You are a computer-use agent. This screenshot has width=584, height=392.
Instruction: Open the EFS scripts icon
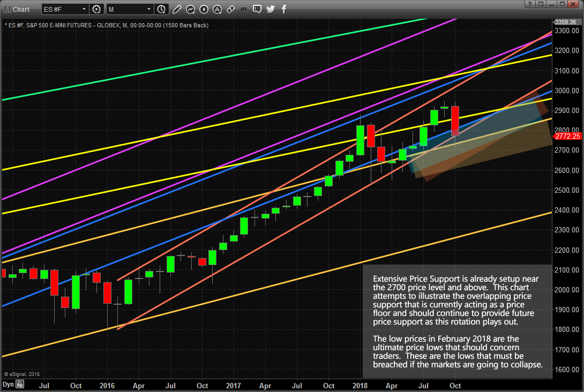pos(244,9)
